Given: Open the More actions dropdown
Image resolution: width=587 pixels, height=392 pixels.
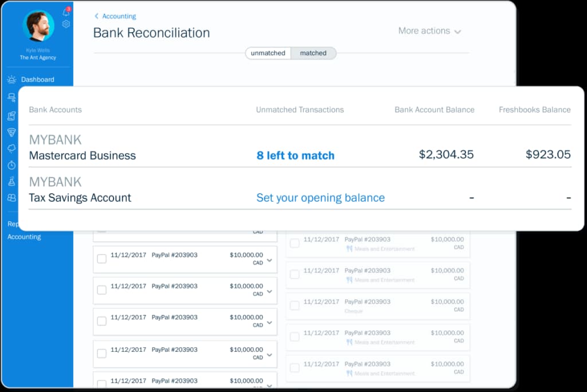Looking at the screenshot, I should (429, 31).
